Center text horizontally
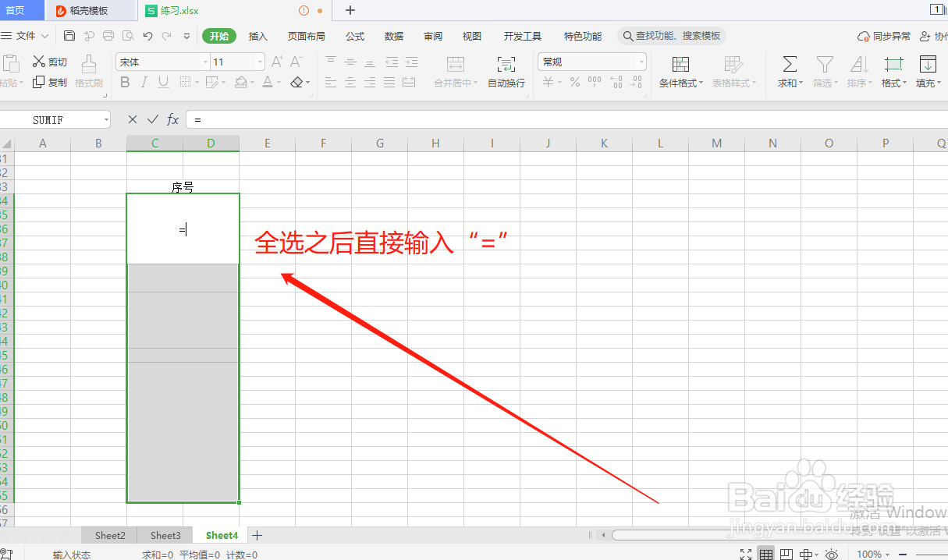 (x=350, y=82)
